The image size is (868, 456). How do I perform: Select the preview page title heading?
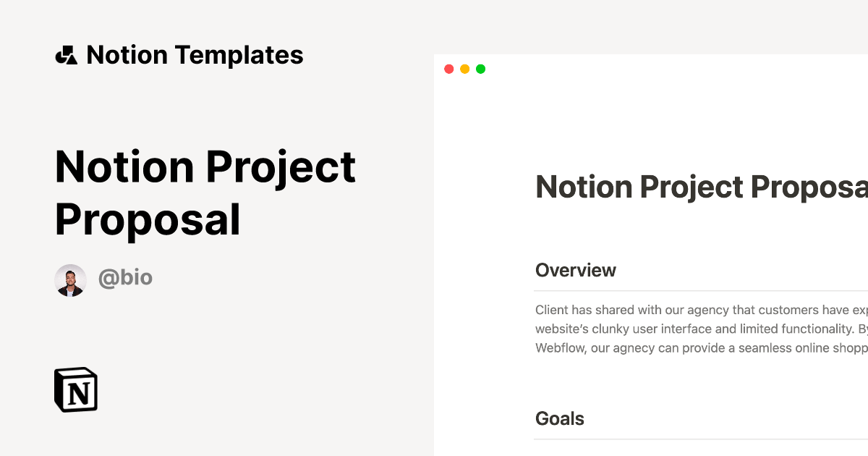[x=700, y=187]
